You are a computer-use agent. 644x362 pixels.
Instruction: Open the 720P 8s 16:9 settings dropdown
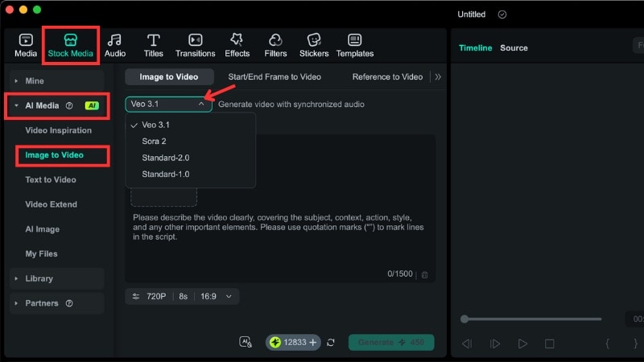[182, 296]
